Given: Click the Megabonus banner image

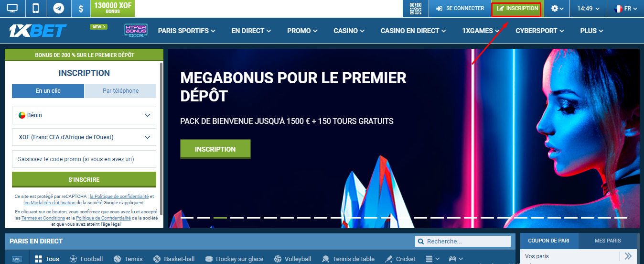Looking at the screenshot, I should click(404, 138).
